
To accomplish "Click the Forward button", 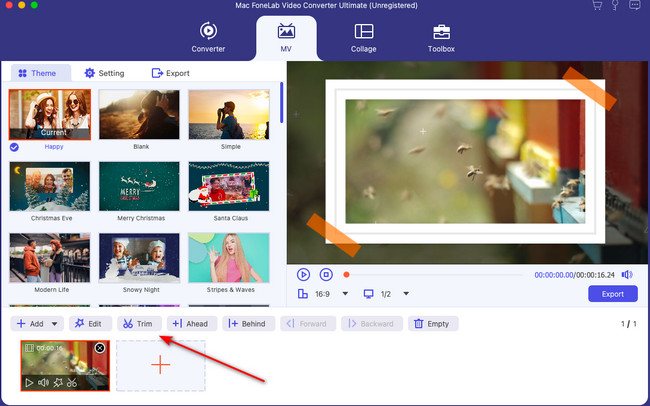I will 308,324.
